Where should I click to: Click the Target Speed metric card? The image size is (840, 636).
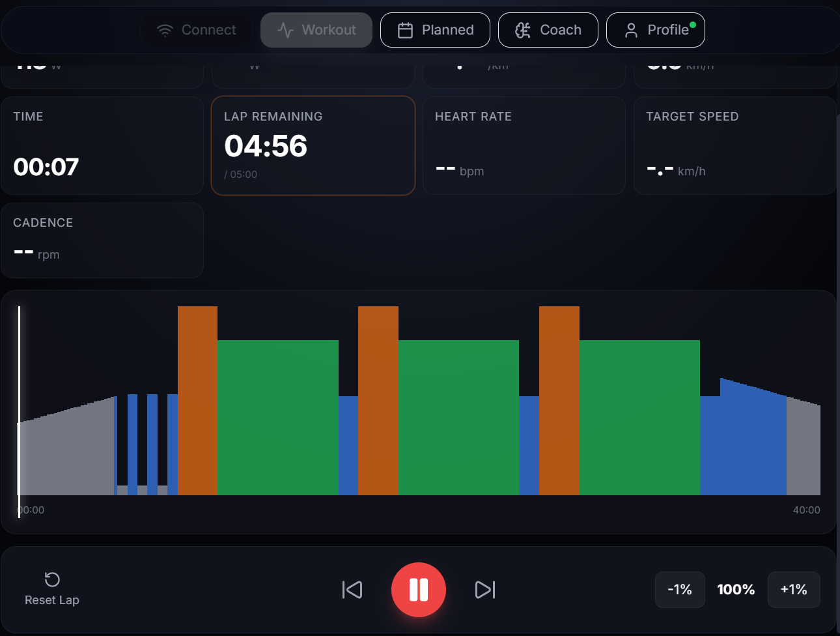pos(735,145)
